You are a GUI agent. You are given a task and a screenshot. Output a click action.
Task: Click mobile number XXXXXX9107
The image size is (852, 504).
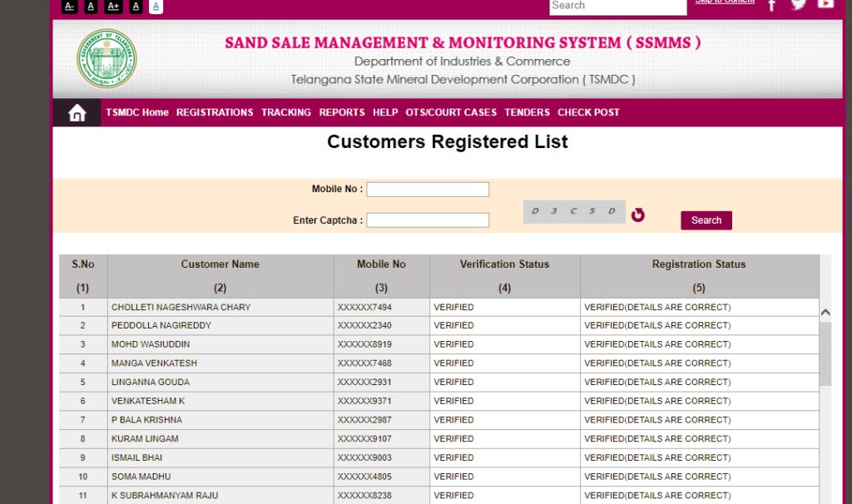point(364,439)
